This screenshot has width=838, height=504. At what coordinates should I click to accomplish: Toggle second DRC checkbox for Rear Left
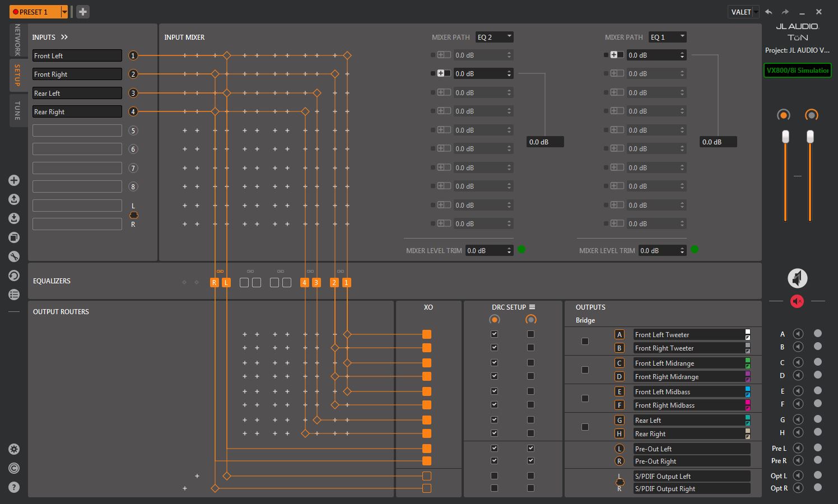(530, 420)
